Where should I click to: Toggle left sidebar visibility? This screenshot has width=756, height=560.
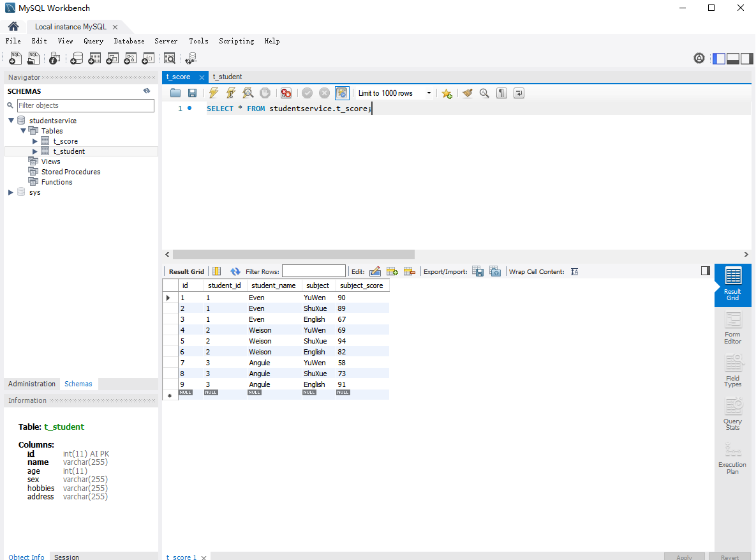719,58
